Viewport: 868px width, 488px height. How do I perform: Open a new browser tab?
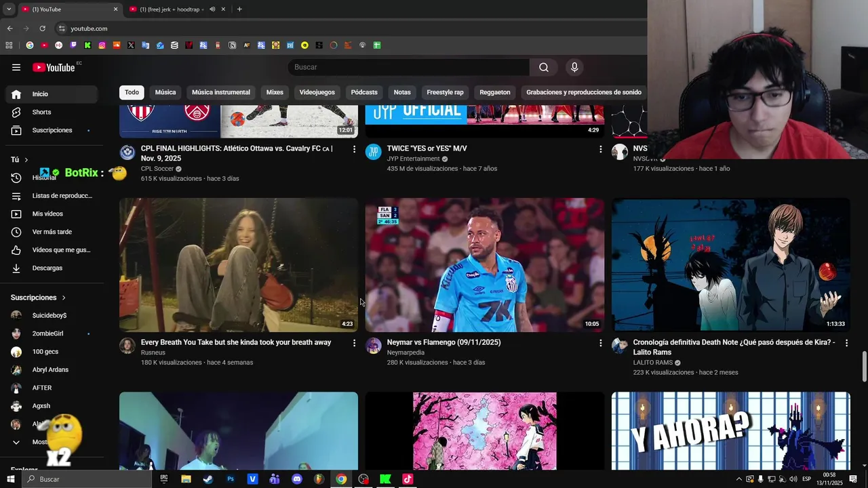tap(239, 9)
